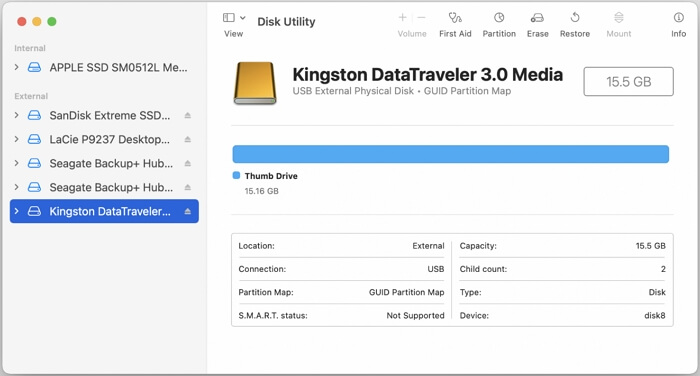Expand the LaCie P9237 Desktop disk
Screen dimensions: 700x376
(x=17, y=139)
